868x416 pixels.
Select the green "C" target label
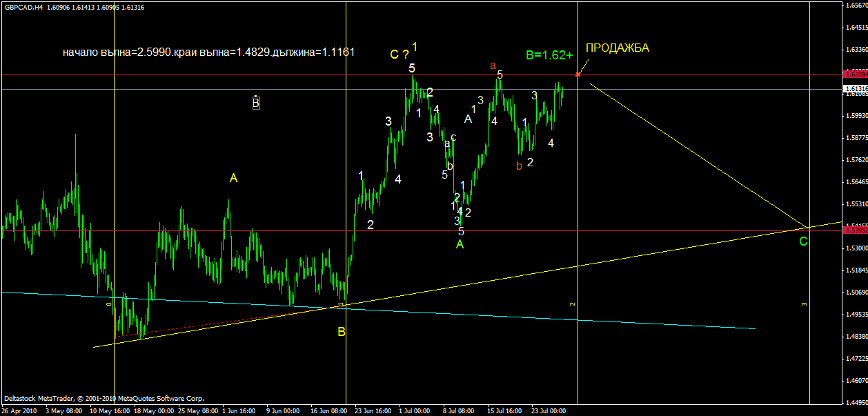point(804,241)
